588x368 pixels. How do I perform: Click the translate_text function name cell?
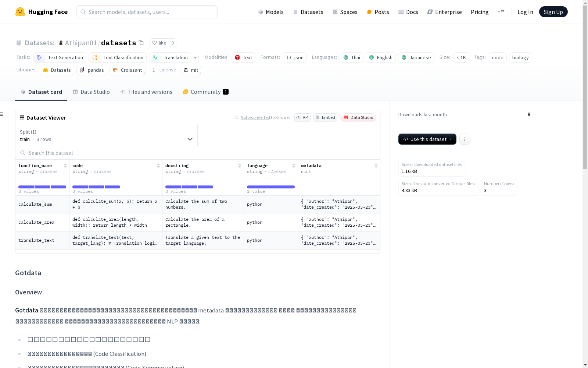click(x=42, y=240)
